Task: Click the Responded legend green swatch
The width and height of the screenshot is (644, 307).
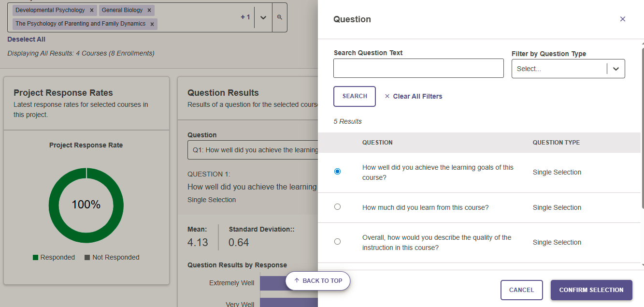Action: (35, 258)
